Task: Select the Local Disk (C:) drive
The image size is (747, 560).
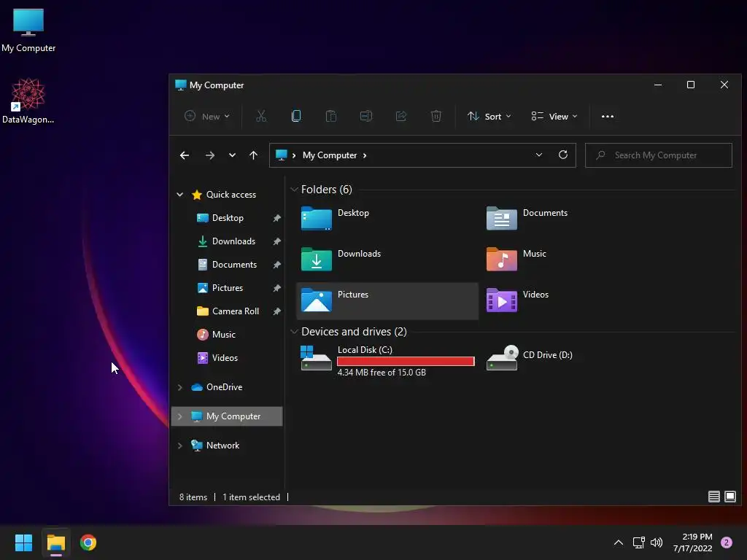Action: coord(387,360)
